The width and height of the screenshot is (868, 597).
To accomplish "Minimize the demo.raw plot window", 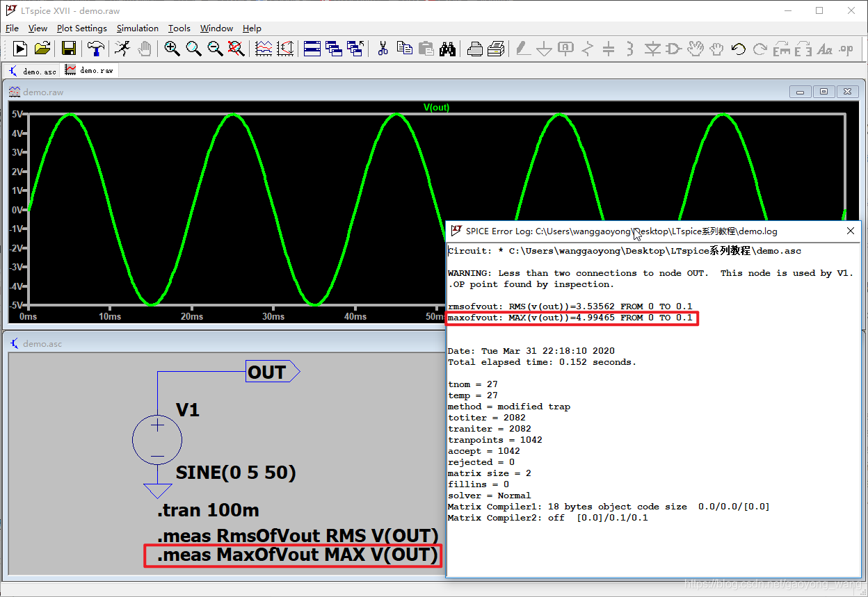I will pos(801,92).
